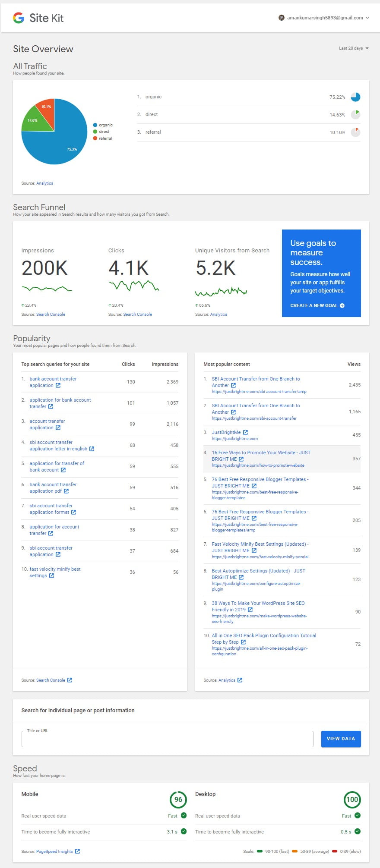The image size is (380, 868).
Task: Open Search Console source under Impressions
Action: 51,314
